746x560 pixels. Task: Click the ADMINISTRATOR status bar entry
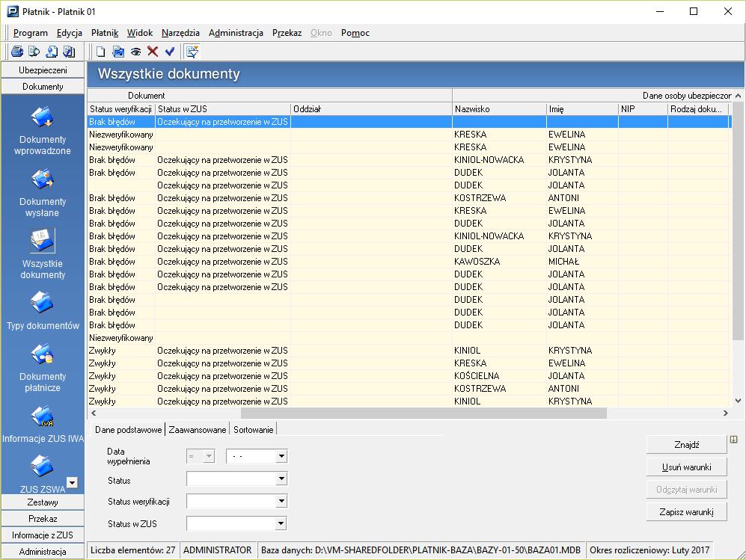[218, 550]
